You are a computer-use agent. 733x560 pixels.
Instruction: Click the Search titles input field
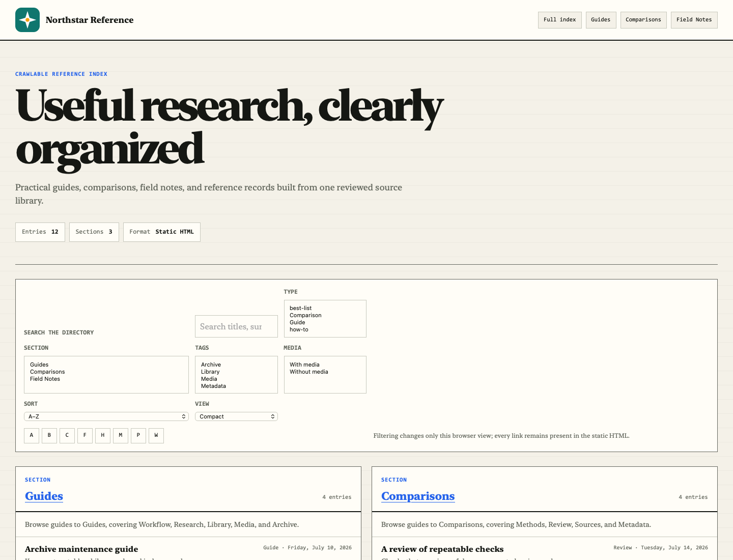236,326
